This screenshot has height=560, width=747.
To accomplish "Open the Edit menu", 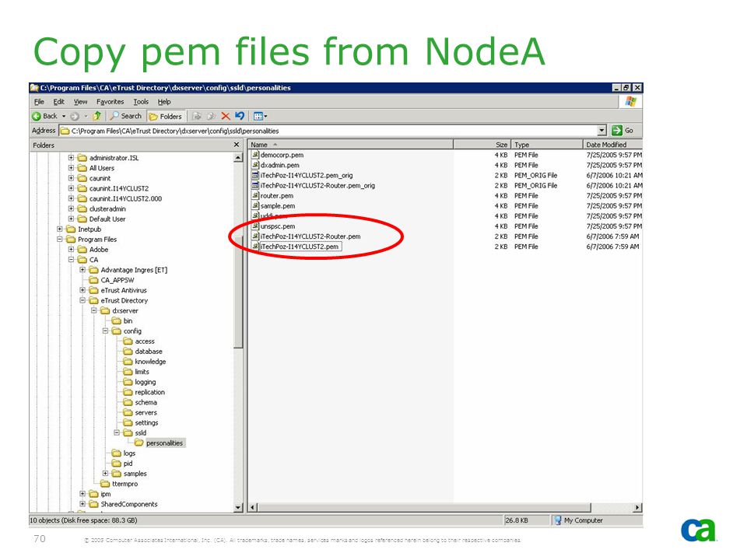I will (x=58, y=101).
